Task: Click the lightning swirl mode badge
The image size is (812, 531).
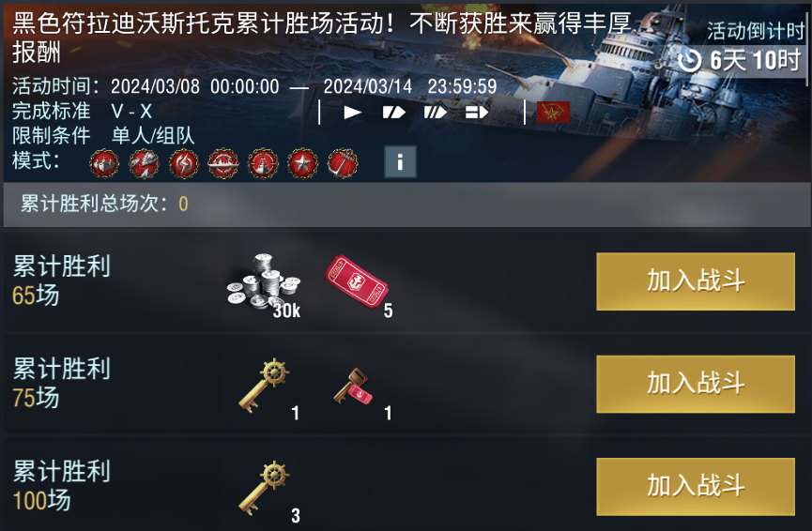Action: pos(184,164)
